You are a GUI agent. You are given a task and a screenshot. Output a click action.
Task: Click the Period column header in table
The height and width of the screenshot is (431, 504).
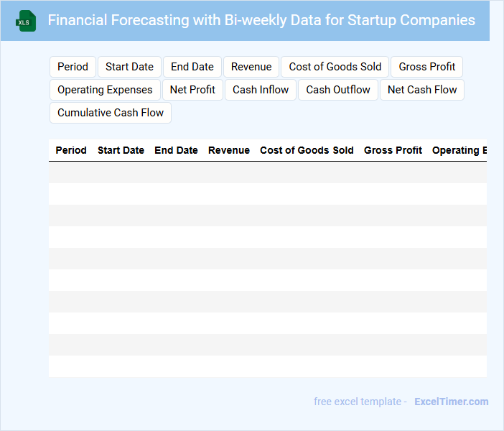coord(71,150)
